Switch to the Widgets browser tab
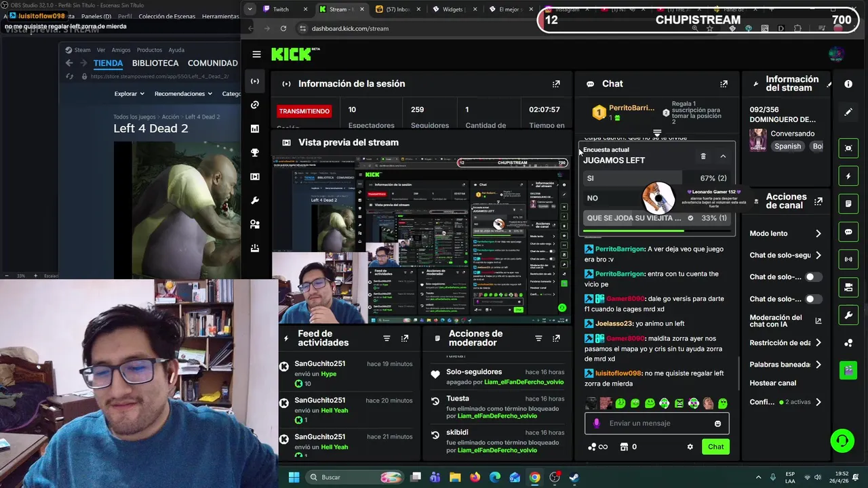Image resolution: width=868 pixels, height=488 pixels. tap(453, 9)
